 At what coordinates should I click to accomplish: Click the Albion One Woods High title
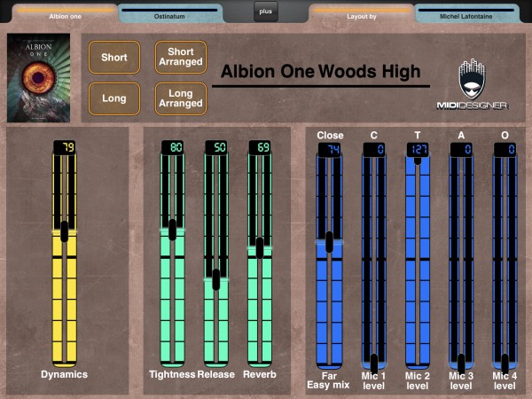(x=321, y=72)
